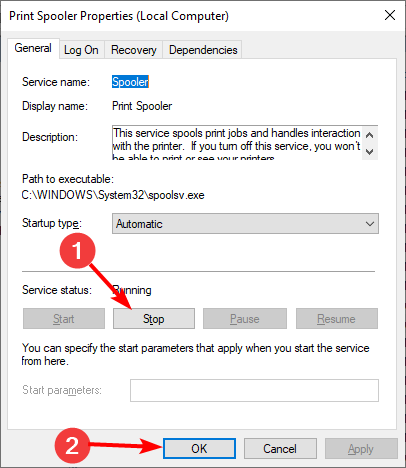Confirm with the OK button
Screen dimensions: 406x468
pyautogui.click(x=199, y=449)
